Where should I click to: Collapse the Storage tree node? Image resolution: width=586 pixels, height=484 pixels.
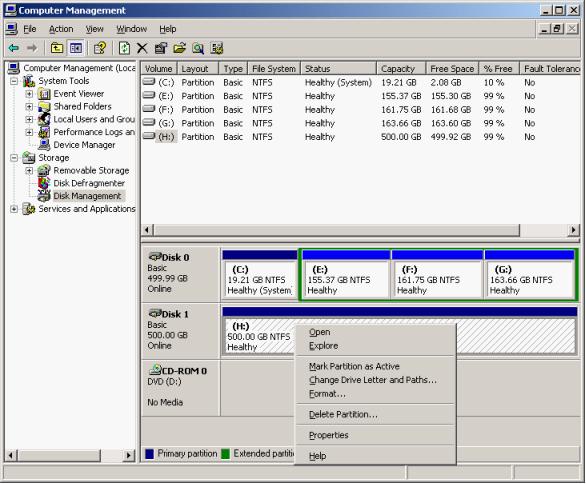14,158
